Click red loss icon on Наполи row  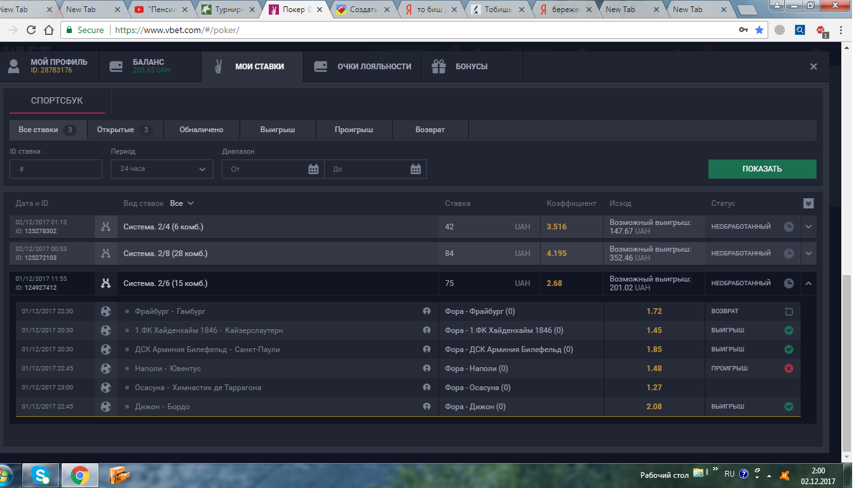789,369
